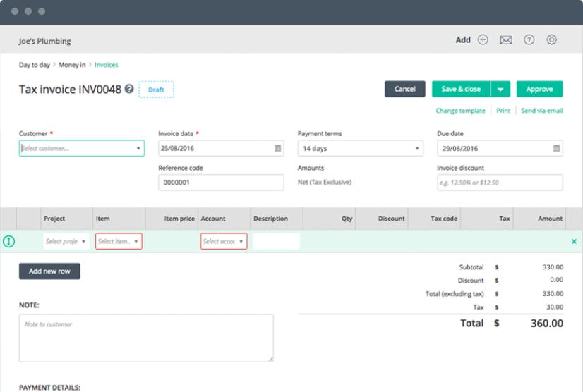The width and height of the screenshot is (583, 392).
Task: Click the Total 360.00 value
Action: 546,324
